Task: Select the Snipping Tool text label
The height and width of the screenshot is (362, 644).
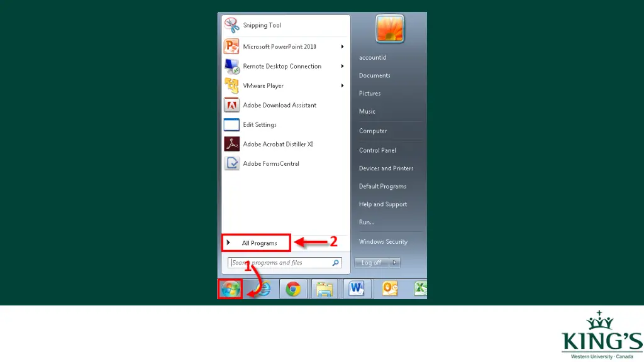Action: click(x=262, y=25)
